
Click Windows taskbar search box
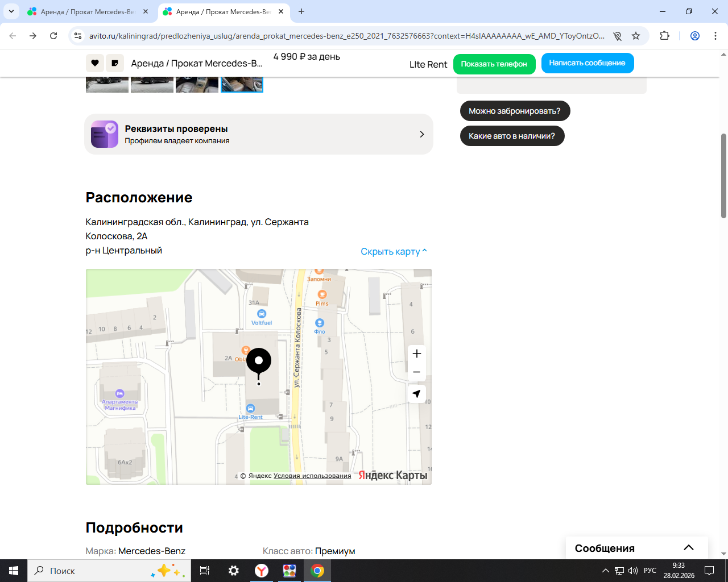click(x=109, y=571)
